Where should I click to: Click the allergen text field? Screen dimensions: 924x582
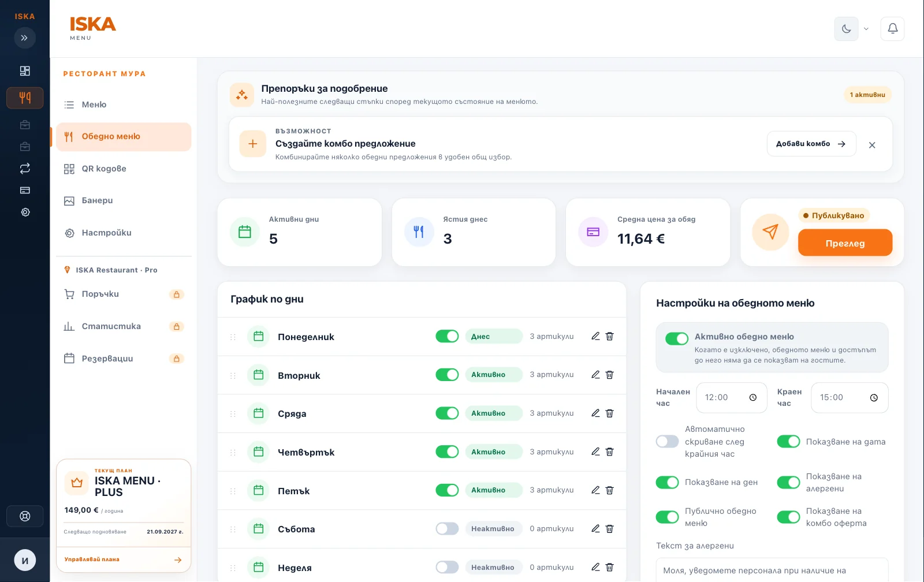coord(772,570)
